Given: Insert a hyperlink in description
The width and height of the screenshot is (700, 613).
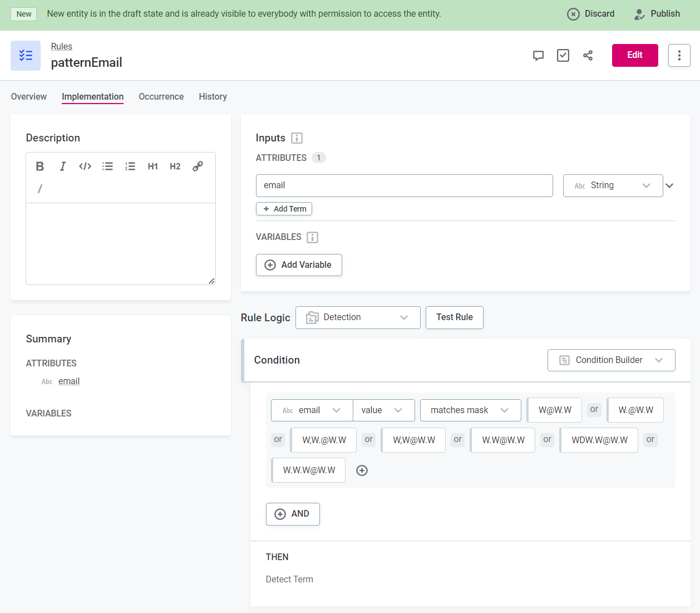Looking at the screenshot, I should click(x=198, y=166).
